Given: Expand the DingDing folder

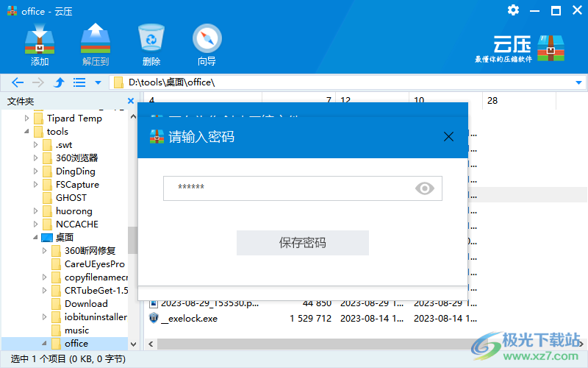Looking at the screenshot, I should pos(35,171).
